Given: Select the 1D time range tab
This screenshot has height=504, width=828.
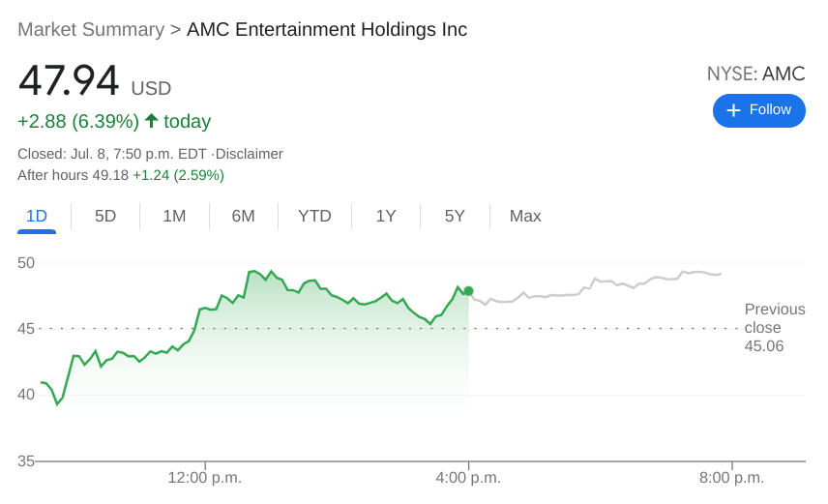Looking at the screenshot, I should click(37, 217).
